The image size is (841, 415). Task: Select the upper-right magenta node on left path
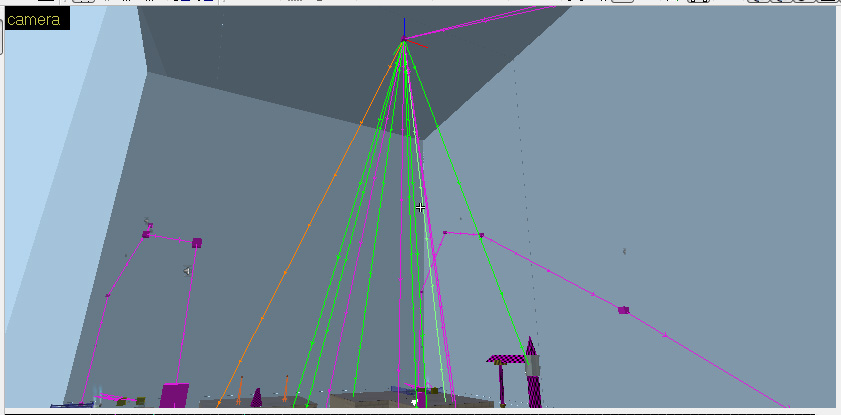pyautogui.click(x=197, y=242)
